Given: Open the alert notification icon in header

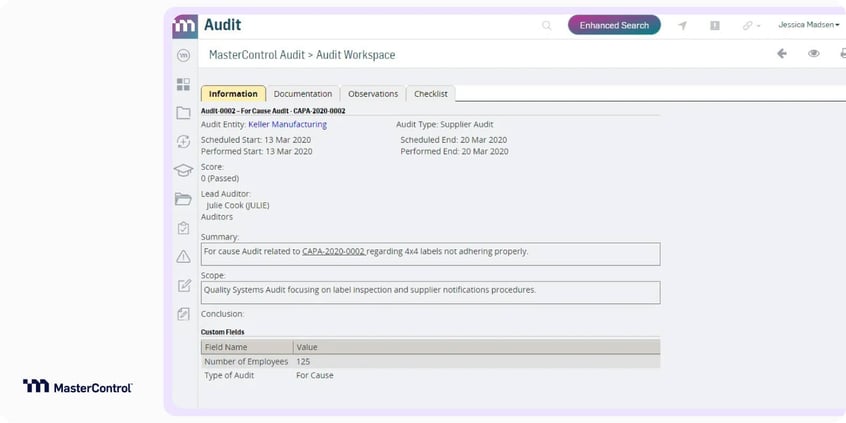Looking at the screenshot, I should [715, 25].
